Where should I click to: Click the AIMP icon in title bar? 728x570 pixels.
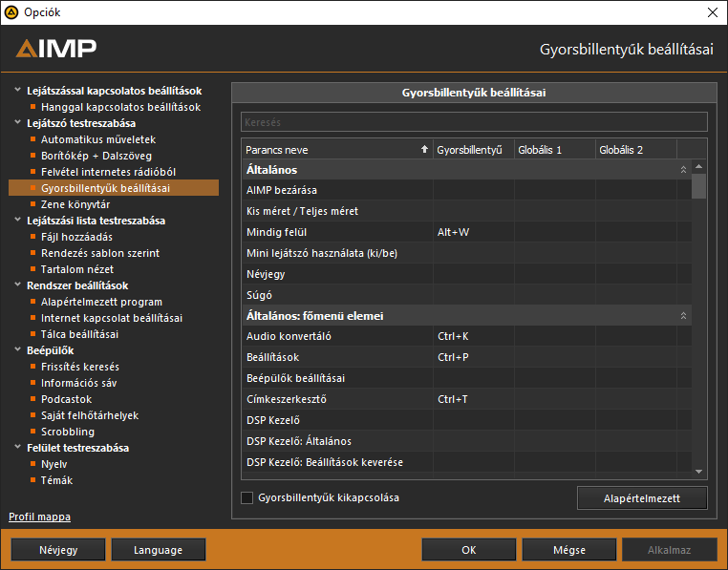(11, 12)
